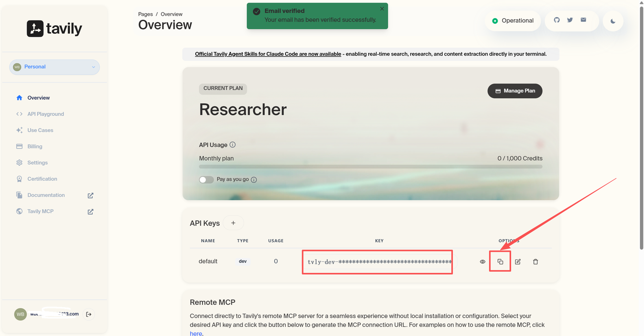Click the Documentation pages icon
This screenshot has width=644, height=336.
pos(19,195)
